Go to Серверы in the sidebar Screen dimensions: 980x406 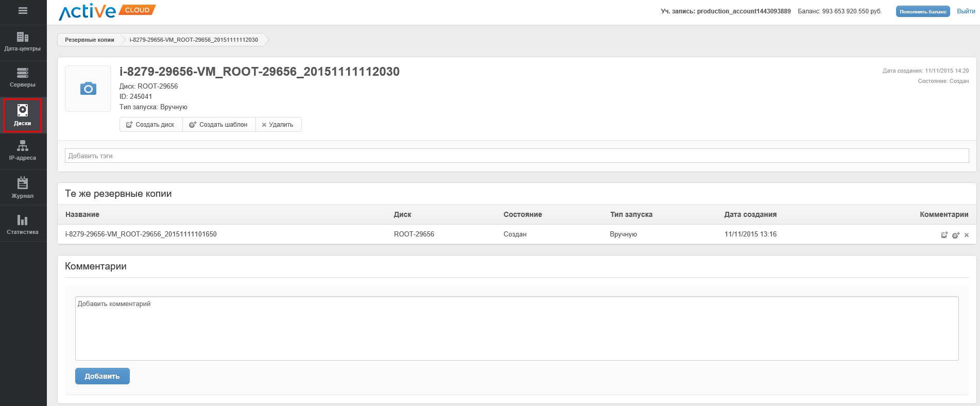[23, 78]
